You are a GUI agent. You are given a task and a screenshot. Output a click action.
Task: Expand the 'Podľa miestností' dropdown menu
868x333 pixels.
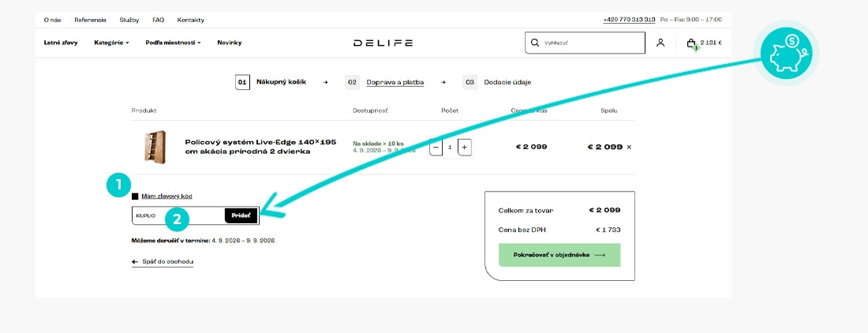tap(173, 43)
